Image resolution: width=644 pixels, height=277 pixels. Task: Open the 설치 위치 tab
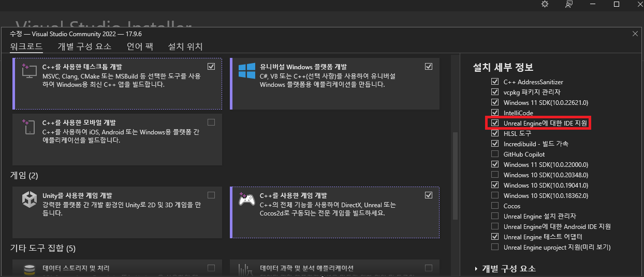coord(185,47)
